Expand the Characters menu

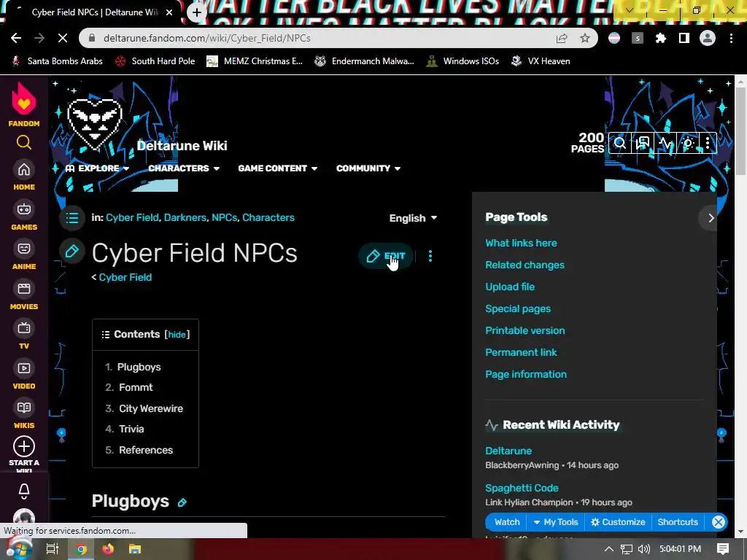click(x=184, y=168)
